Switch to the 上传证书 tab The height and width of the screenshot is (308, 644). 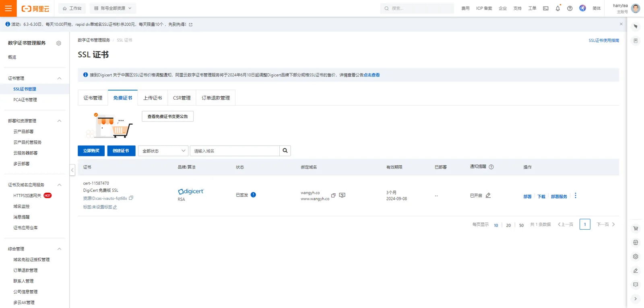pos(153,98)
